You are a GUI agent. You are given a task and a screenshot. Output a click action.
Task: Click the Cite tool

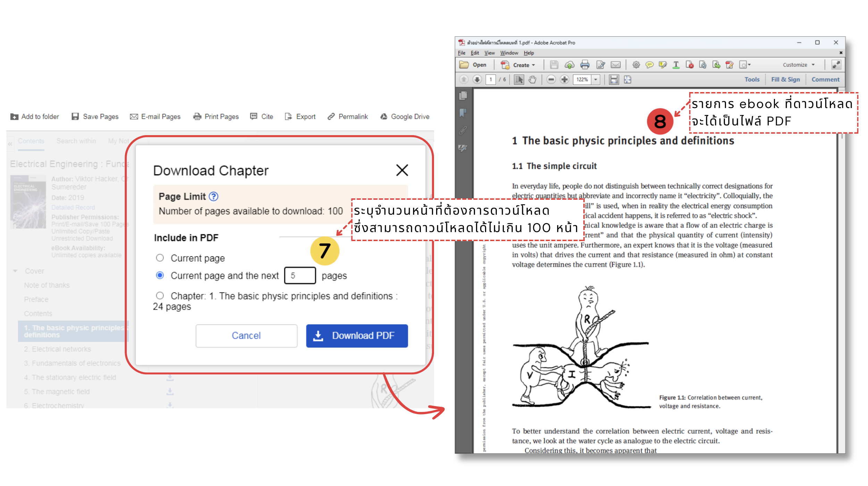point(262,117)
